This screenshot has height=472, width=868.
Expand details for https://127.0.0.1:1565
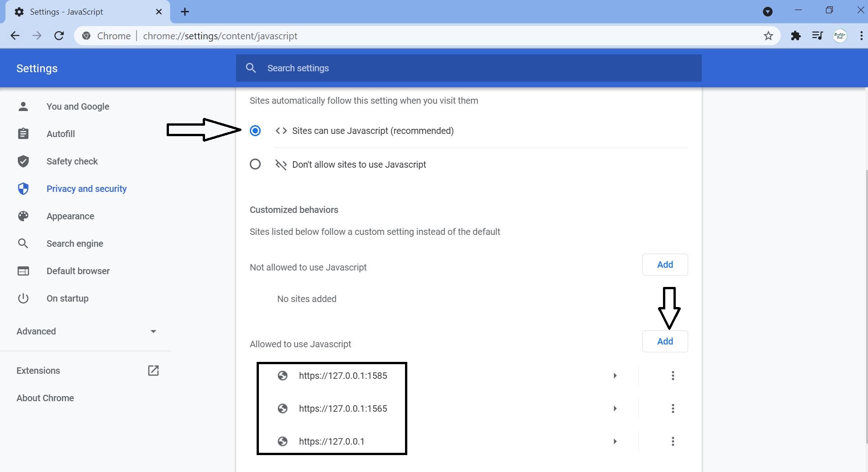pyautogui.click(x=615, y=408)
